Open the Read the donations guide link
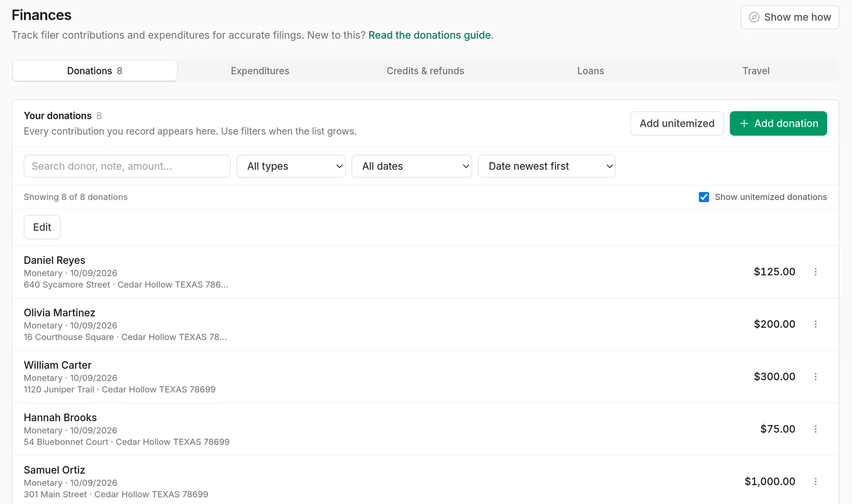 tap(430, 35)
